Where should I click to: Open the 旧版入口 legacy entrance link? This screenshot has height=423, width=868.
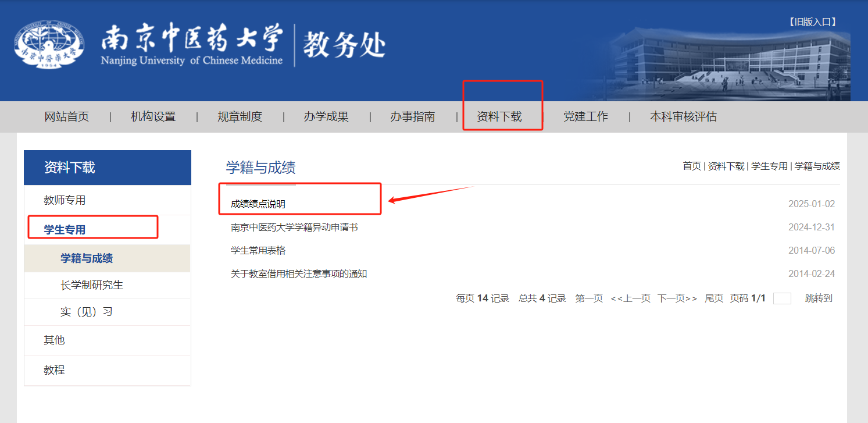812,22
